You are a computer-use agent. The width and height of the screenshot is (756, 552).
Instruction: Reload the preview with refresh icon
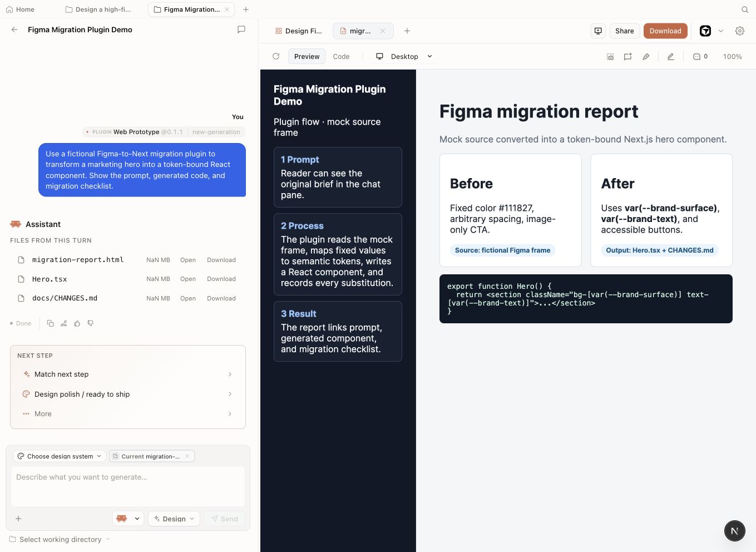276,56
